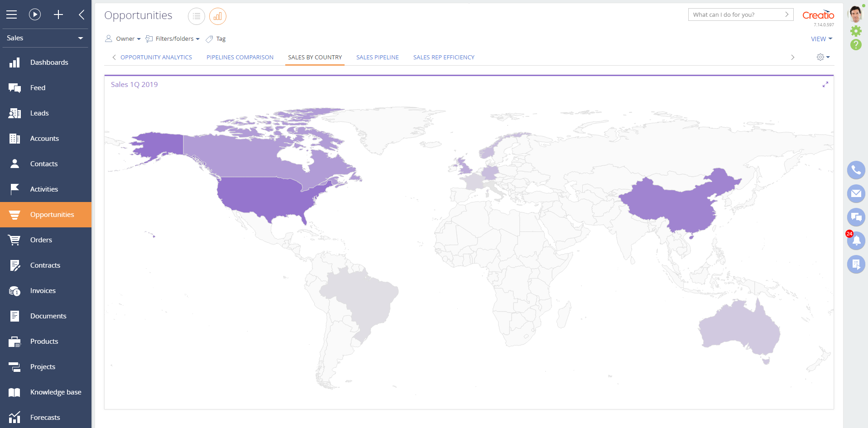Open the communication panel call icon
The image size is (868, 428).
856,170
